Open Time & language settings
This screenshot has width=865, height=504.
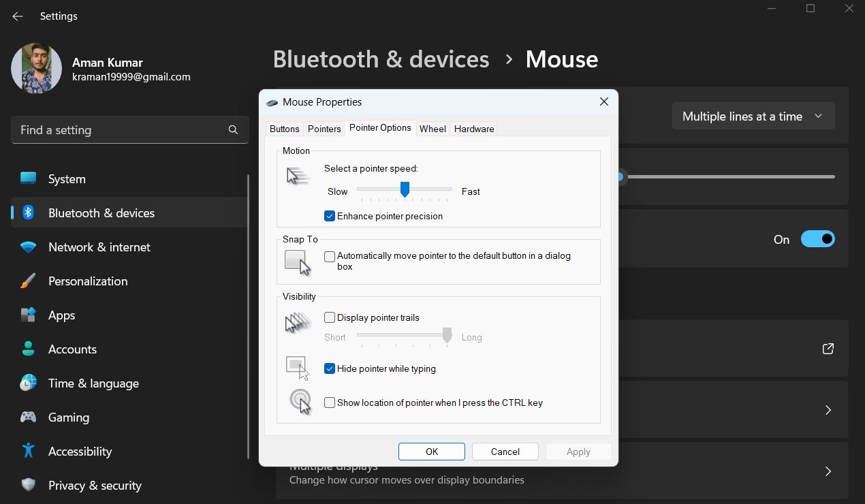[x=129, y=383]
